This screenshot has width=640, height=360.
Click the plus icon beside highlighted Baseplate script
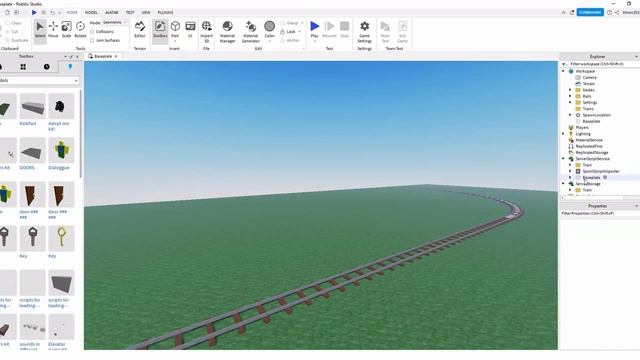(x=605, y=178)
